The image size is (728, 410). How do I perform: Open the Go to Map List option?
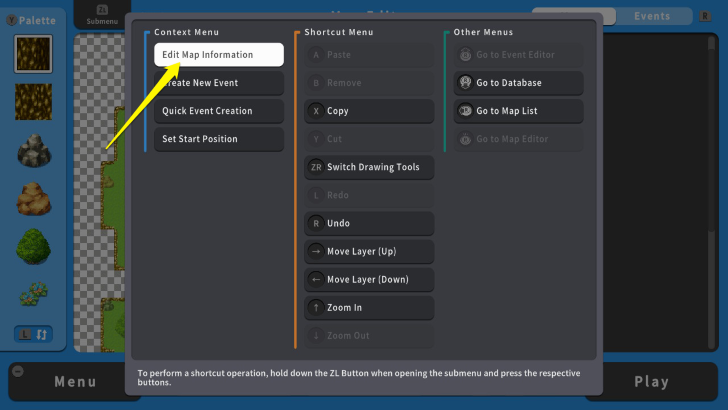click(504, 111)
